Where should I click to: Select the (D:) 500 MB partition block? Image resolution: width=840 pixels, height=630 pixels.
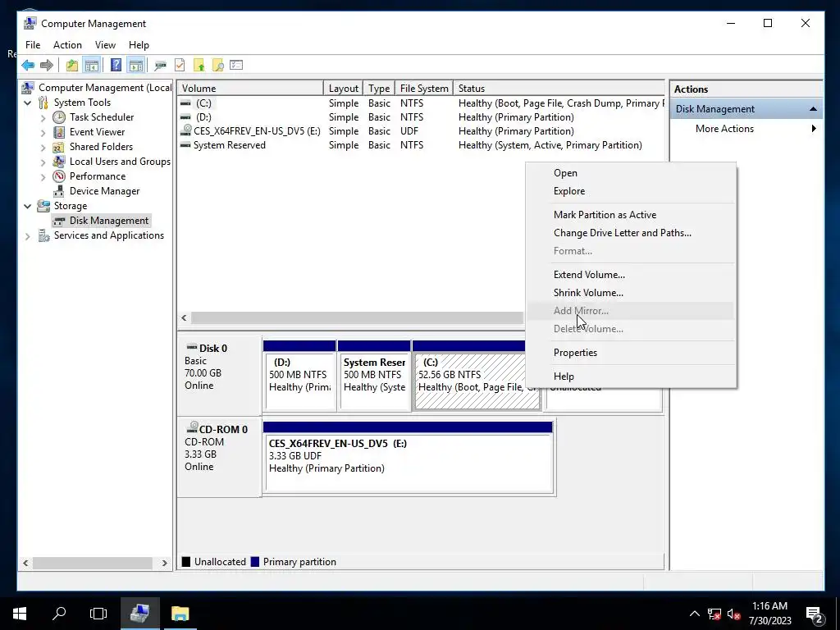(x=299, y=376)
